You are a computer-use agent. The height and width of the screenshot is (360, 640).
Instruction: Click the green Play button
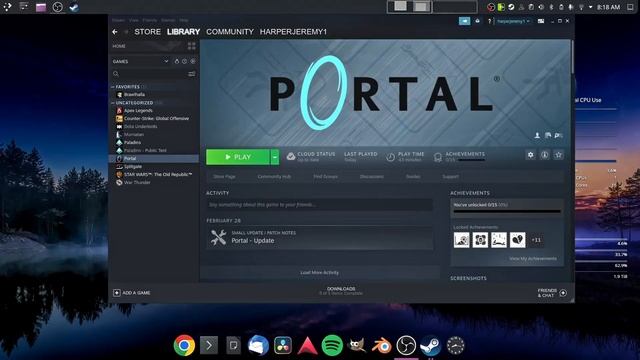pos(238,157)
